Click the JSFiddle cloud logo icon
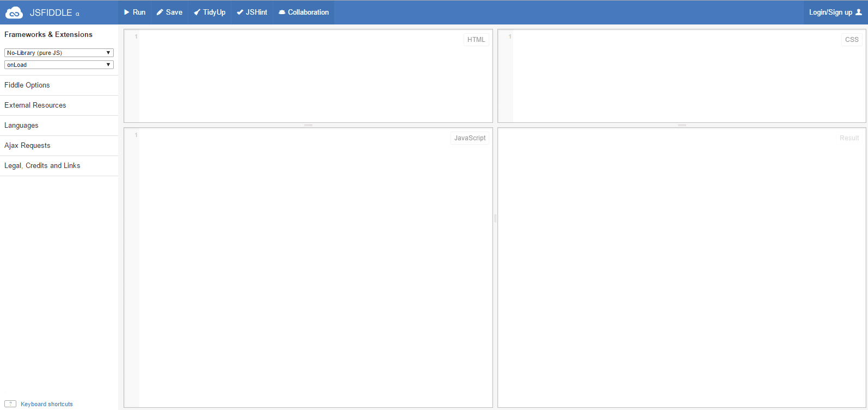Viewport: 868px width, 410px height. point(14,13)
